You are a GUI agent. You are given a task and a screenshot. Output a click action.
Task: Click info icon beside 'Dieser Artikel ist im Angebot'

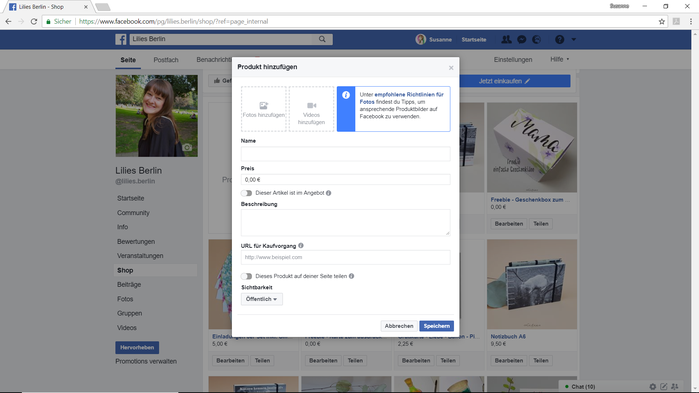pyautogui.click(x=329, y=193)
